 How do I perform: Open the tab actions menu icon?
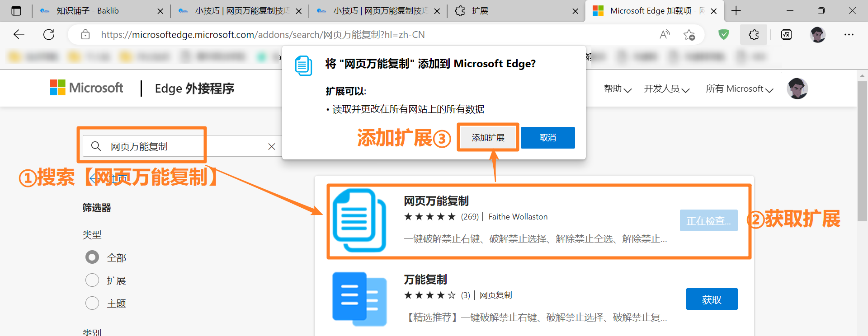[x=16, y=11]
